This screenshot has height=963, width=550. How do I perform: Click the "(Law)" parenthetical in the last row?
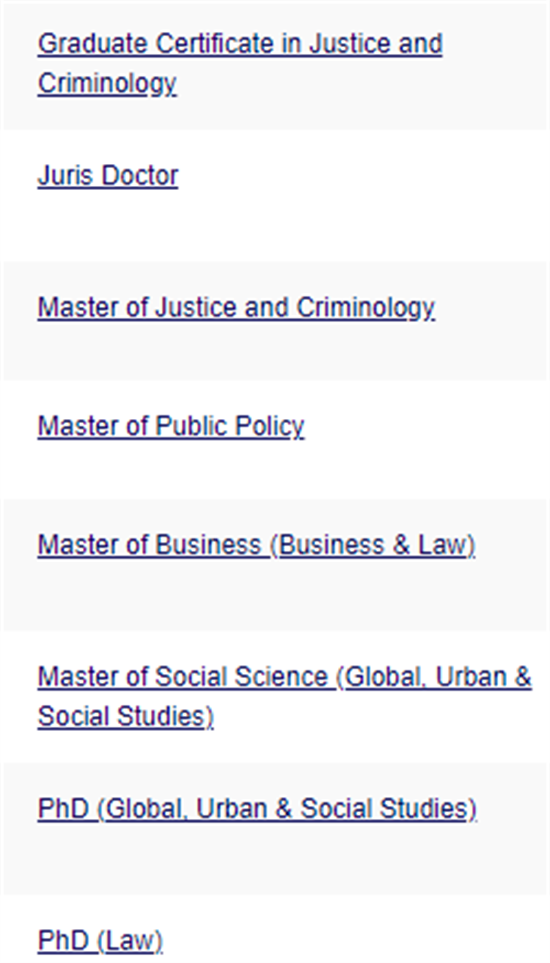pyautogui.click(x=130, y=940)
